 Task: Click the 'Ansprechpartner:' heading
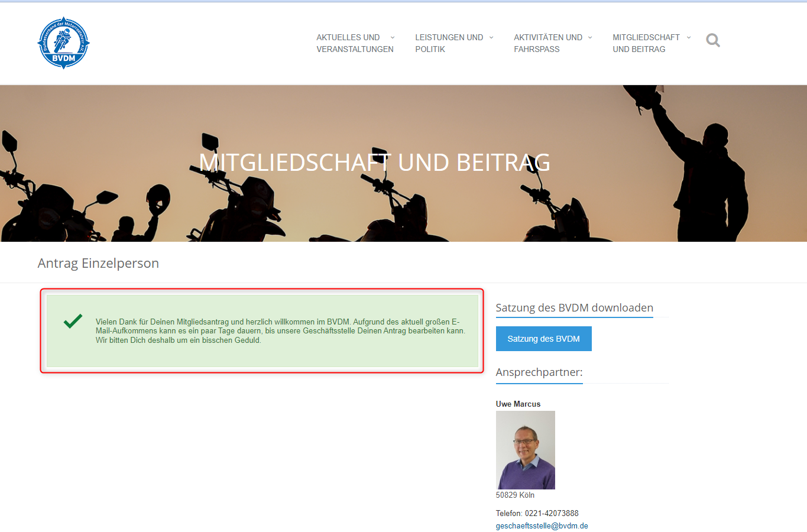(x=539, y=372)
